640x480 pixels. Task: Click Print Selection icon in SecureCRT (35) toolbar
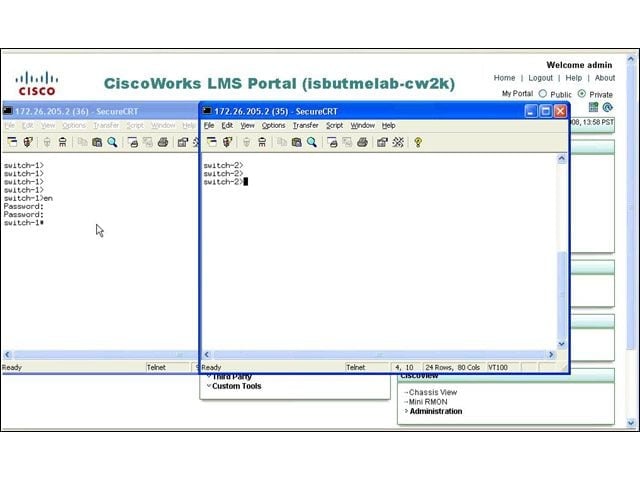tap(347, 142)
